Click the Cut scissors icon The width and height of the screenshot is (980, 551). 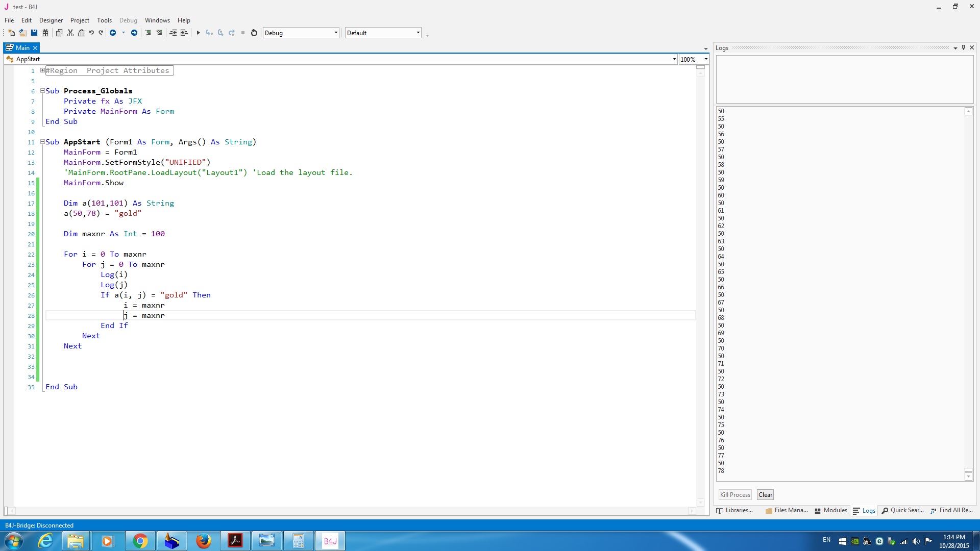point(70,33)
